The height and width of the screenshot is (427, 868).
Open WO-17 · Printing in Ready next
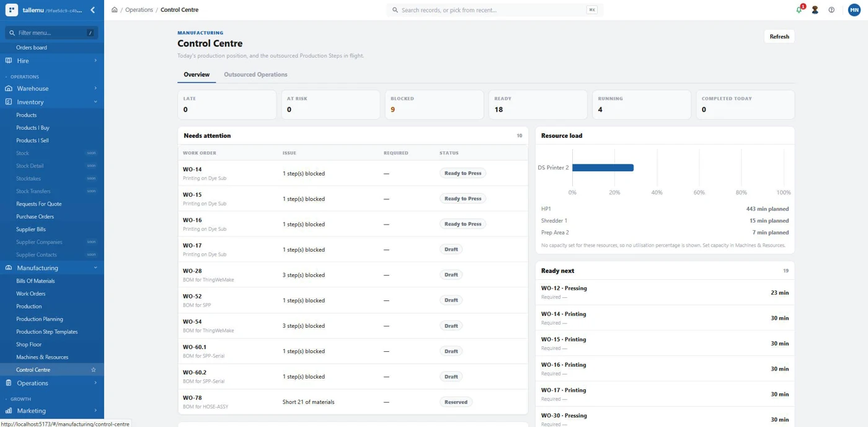pyautogui.click(x=665, y=394)
